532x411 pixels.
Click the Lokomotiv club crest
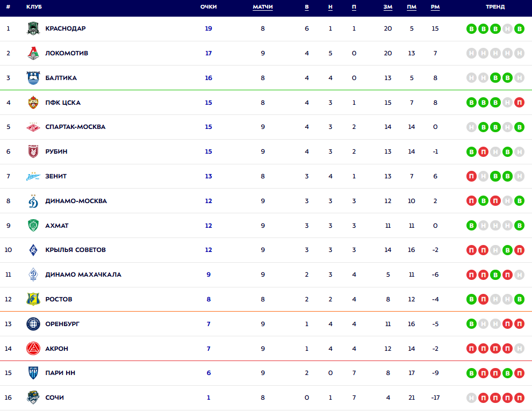(33, 53)
